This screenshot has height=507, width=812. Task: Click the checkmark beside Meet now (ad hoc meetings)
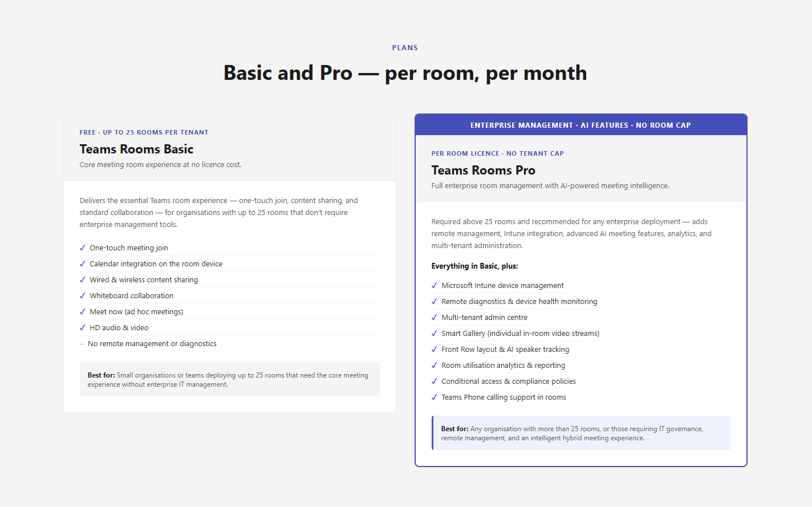tap(83, 312)
